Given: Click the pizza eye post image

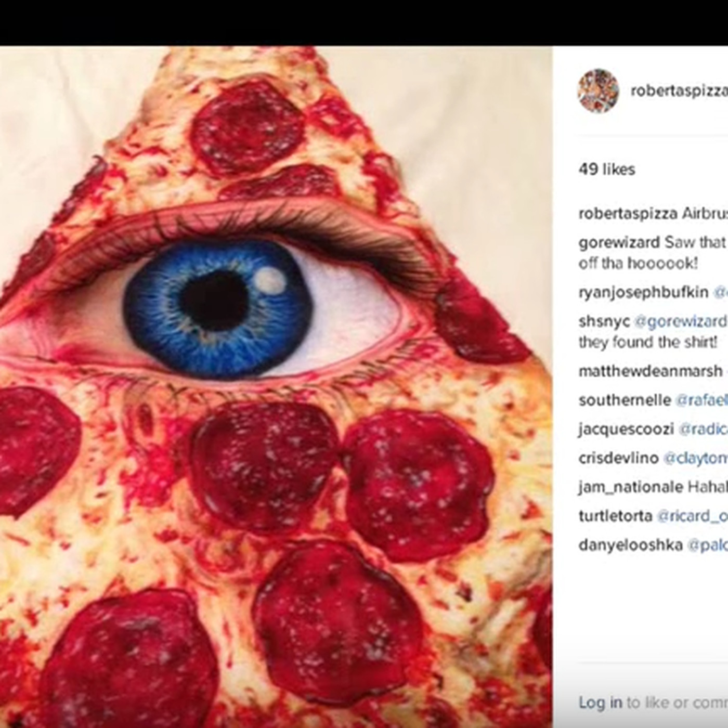Looking at the screenshot, I should (276, 387).
